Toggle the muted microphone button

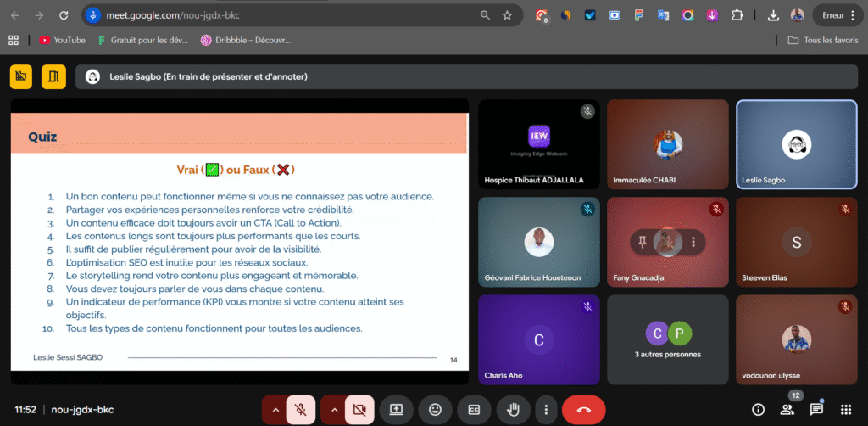click(x=300, y=410)
